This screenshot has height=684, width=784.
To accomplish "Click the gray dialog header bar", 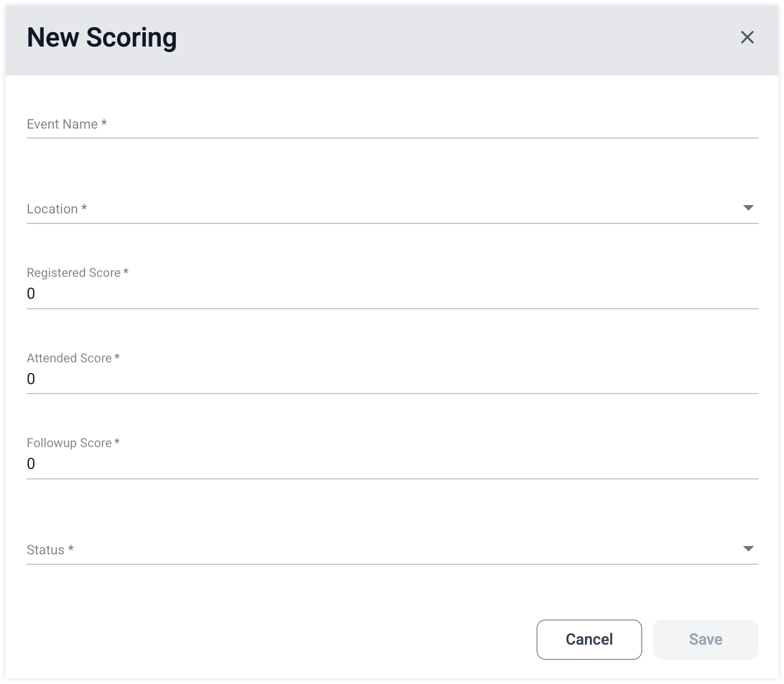I will (x=392, y=40).
